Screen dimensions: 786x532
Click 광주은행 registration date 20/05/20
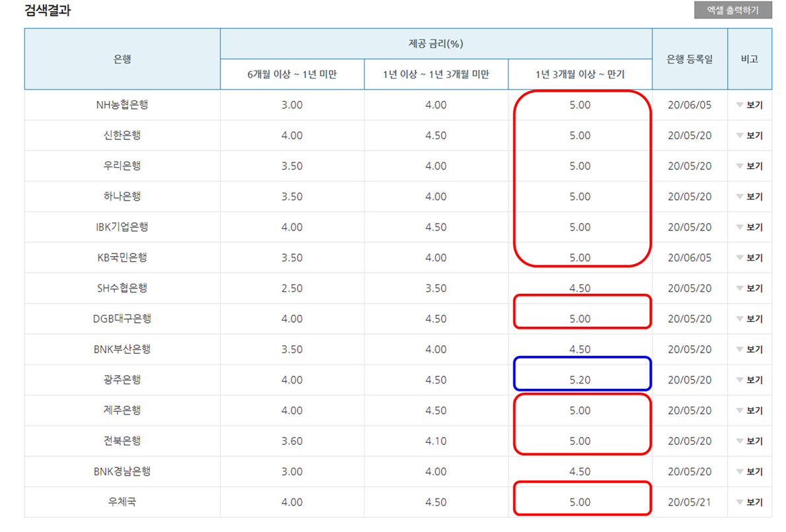pos(690,380)
